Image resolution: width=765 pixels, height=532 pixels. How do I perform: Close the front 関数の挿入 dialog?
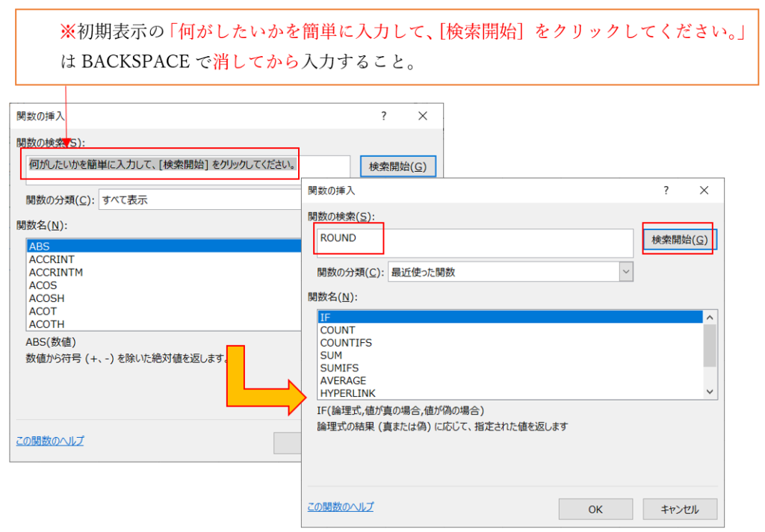coord(704,191)
